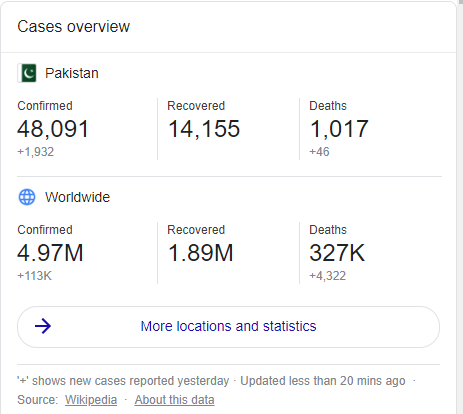Click Pakistan confirmed count 48,091
463x414 pixels.
coord(53,129)
